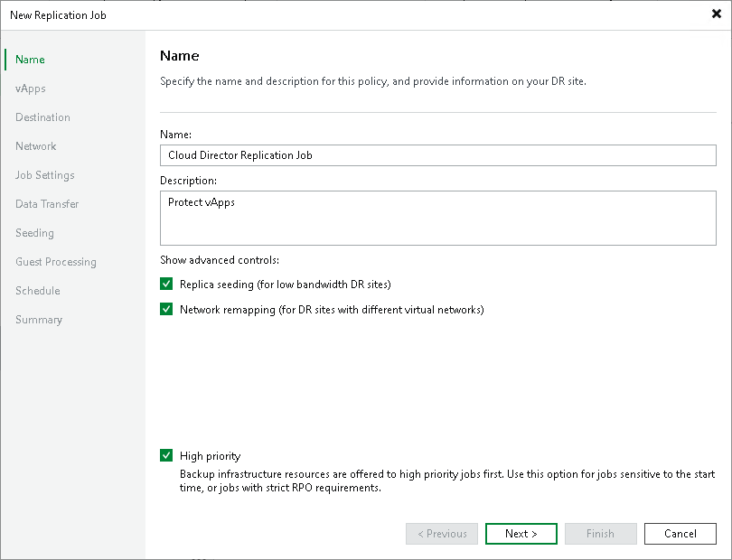This screenshot has height=560, width=732.
Task: Click the Description text area
Action: click(x=438, y=218)
